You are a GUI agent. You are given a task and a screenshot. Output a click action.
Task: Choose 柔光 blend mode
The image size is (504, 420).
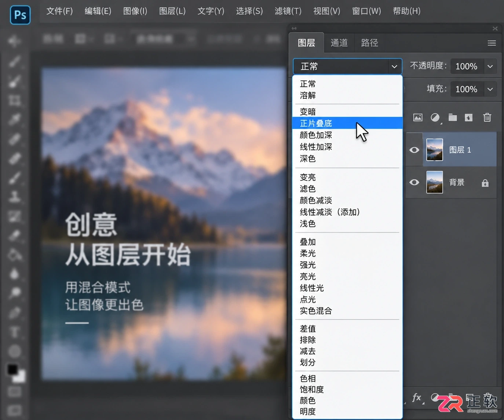[x=347, y=253]
